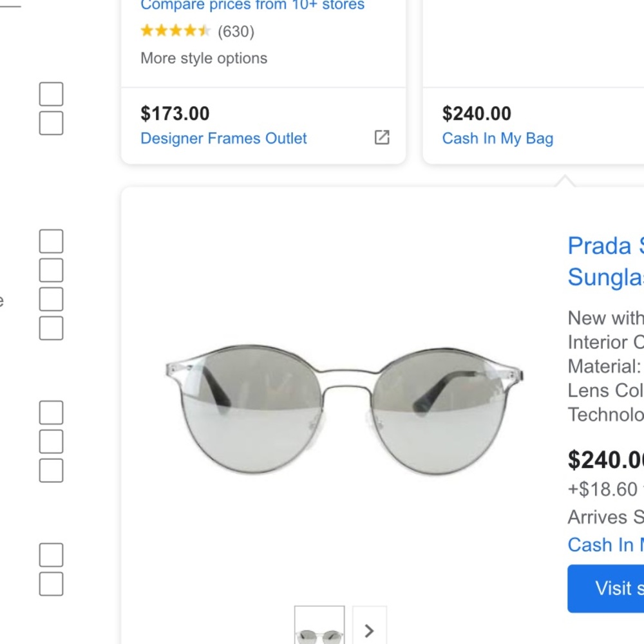The image size is (644, 644).
Task: Click the $173.00 price on product card
Action: click(175, 113)
